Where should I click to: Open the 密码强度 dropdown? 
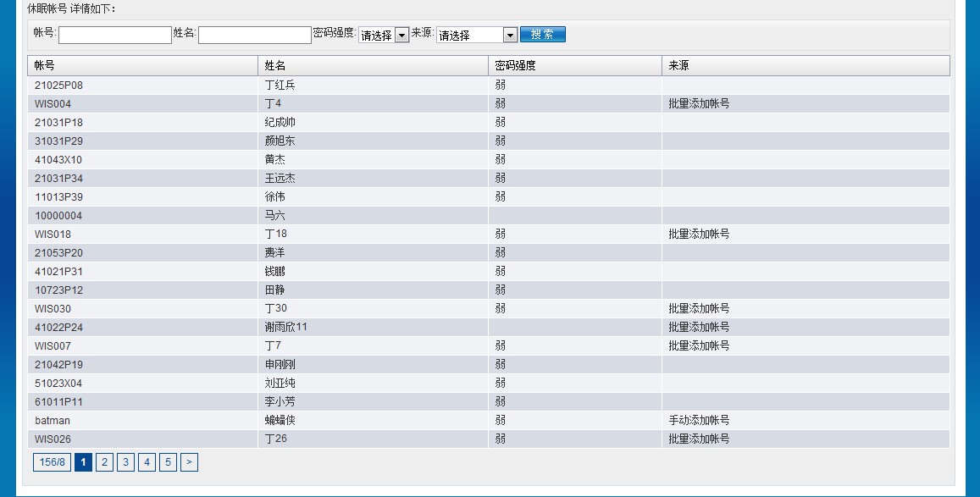tap(384, 36)
